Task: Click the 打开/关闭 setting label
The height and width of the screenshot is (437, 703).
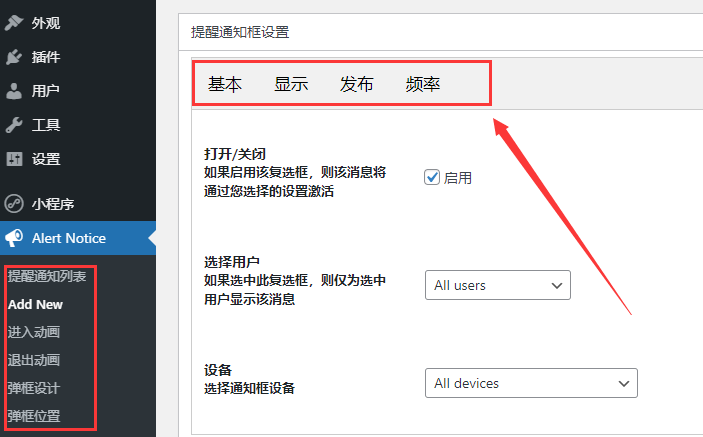Action: coord(235,154)
